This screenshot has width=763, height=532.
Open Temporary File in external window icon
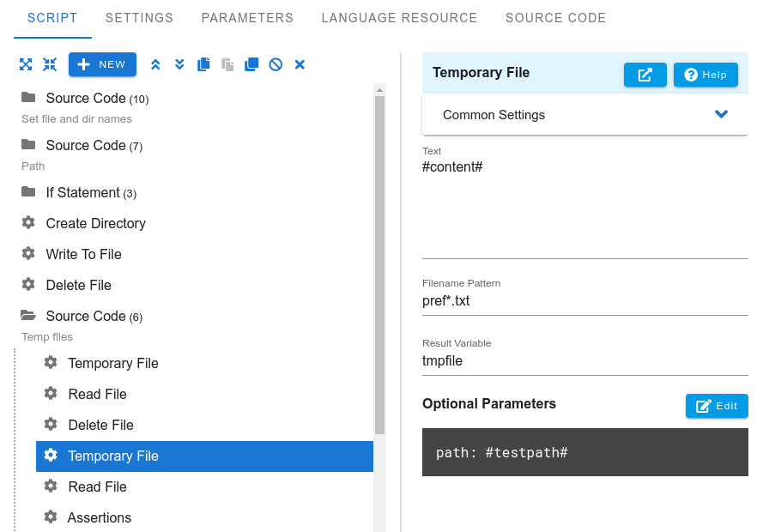(645, 75)
